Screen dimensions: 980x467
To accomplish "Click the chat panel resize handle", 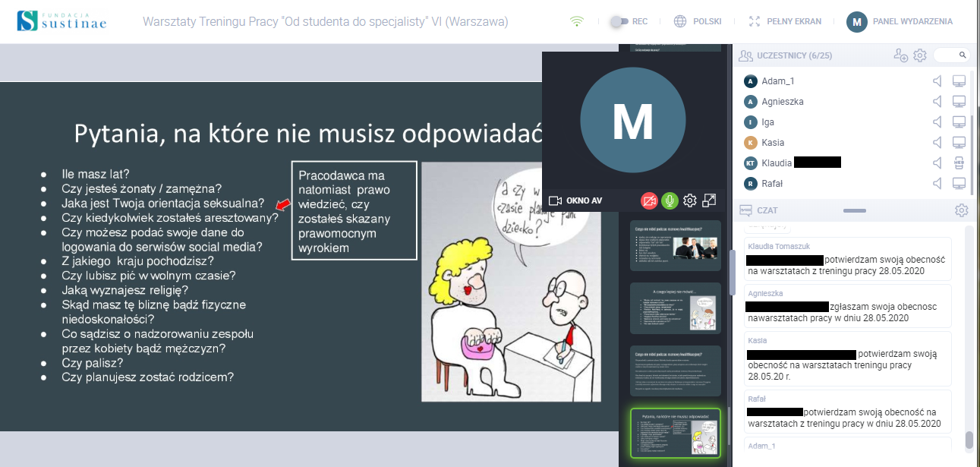I will (854, 210).
